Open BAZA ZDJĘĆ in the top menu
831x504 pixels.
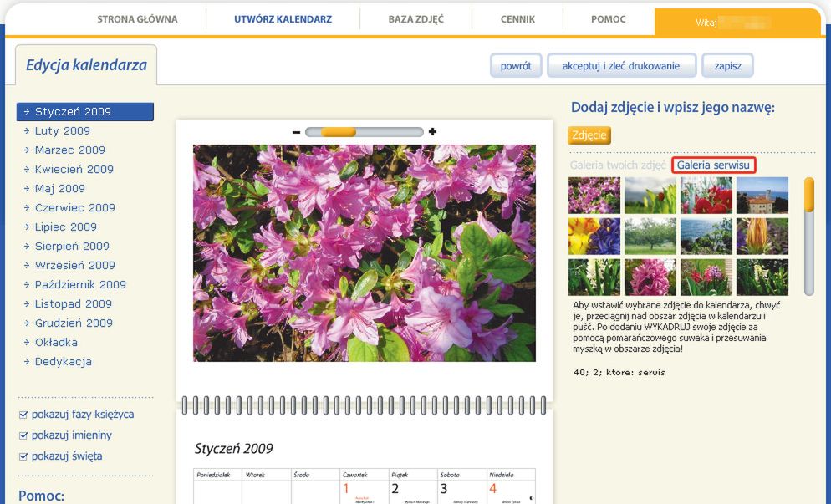coord(416,19)
